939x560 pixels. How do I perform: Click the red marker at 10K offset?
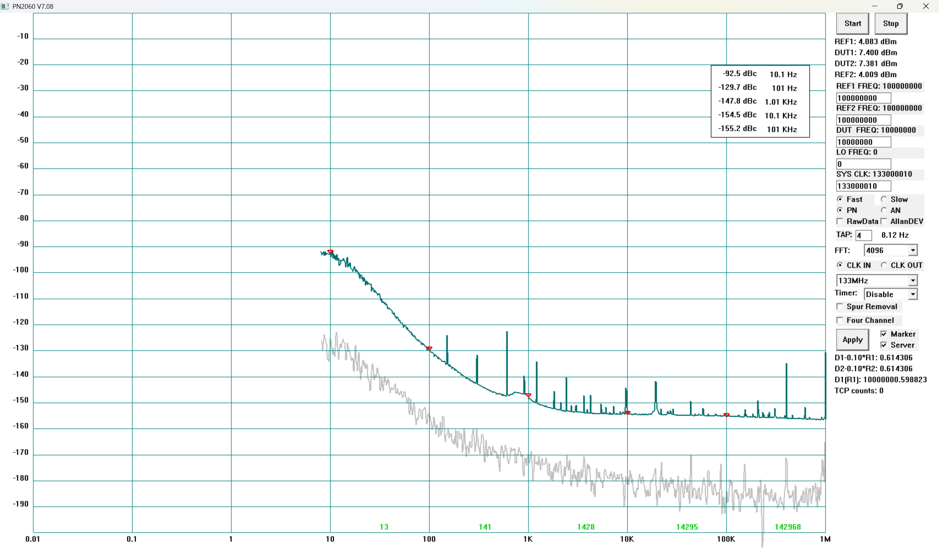click(x=627, y=413)
